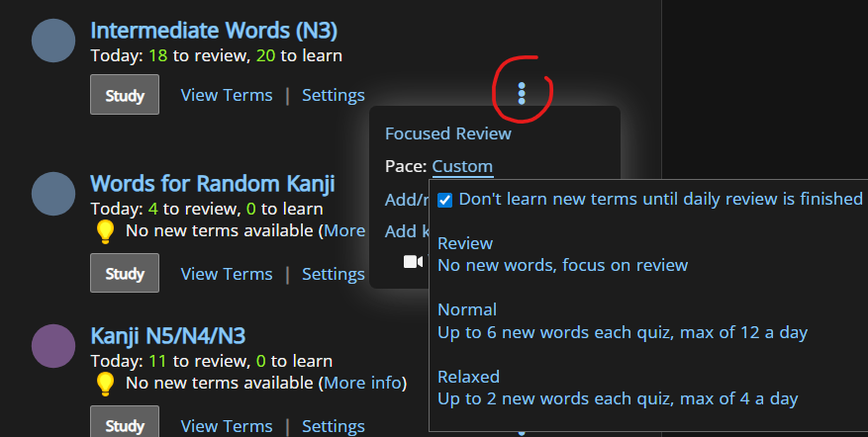
Task: Open View Terms for Words for Random Kanji
Action: pos(226,274)
